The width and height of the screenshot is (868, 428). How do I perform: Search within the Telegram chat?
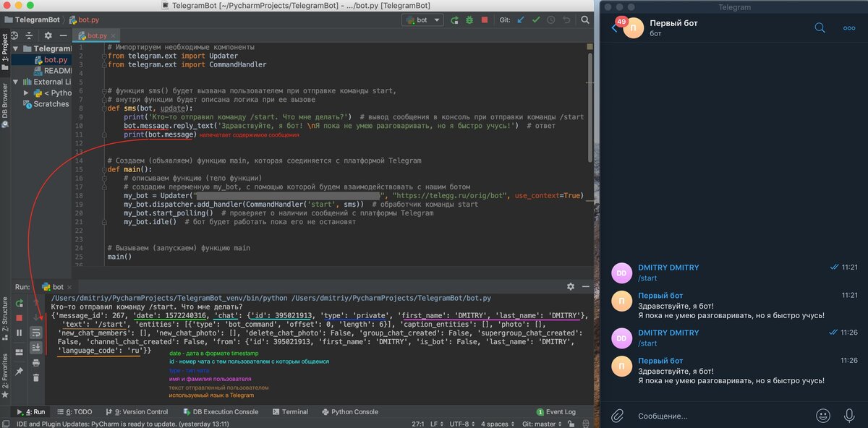tap(820, 27)
